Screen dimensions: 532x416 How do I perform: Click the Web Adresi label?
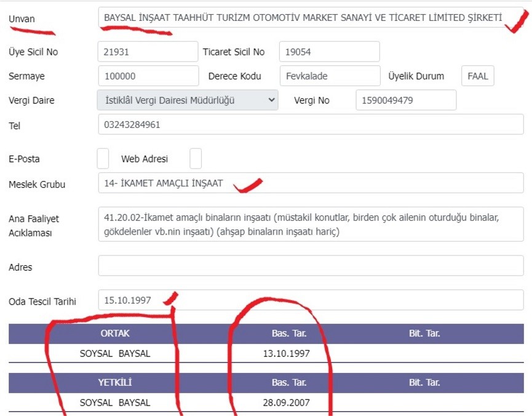click(x=145, y=159)
